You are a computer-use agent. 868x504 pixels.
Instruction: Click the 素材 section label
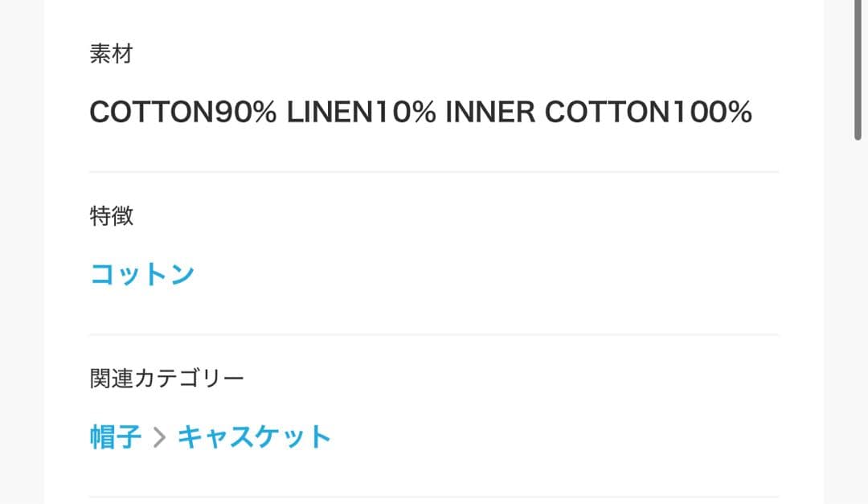tap(111, 54)
